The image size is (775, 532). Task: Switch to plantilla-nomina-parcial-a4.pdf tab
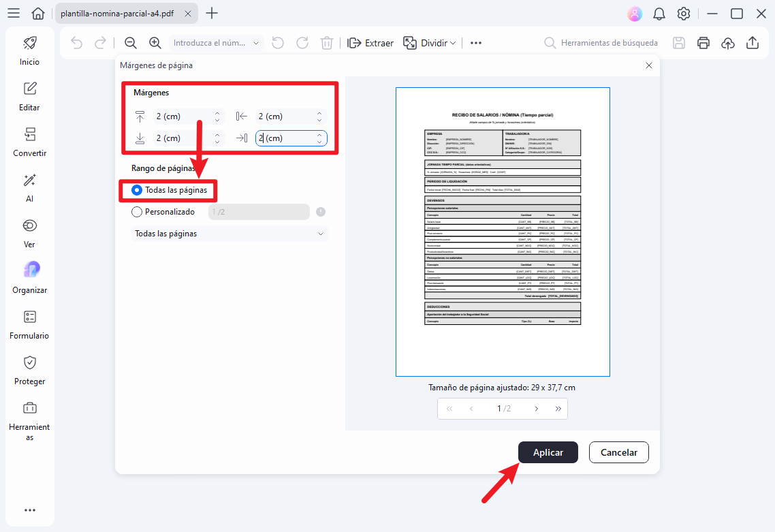click(116, 14)
